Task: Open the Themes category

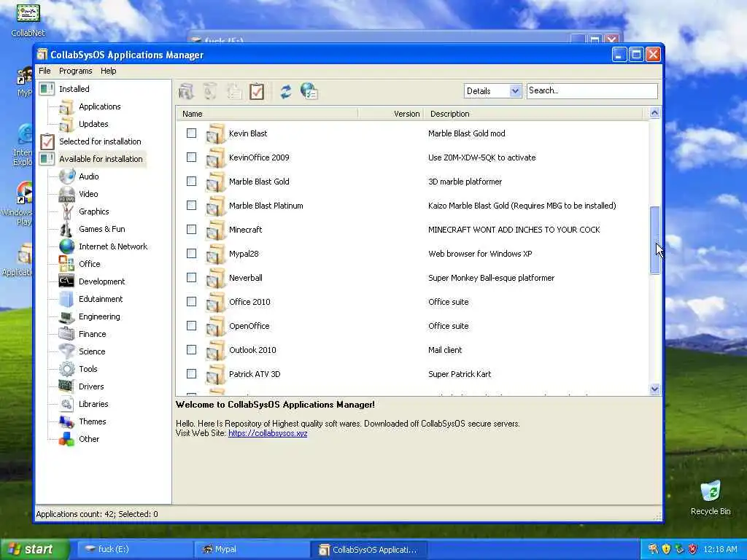Action: click(93, 421)
